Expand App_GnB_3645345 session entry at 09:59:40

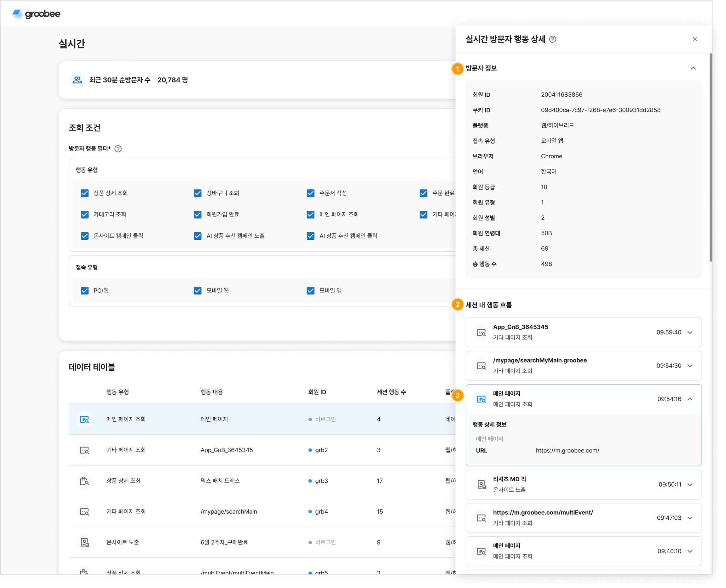(690, 332)
